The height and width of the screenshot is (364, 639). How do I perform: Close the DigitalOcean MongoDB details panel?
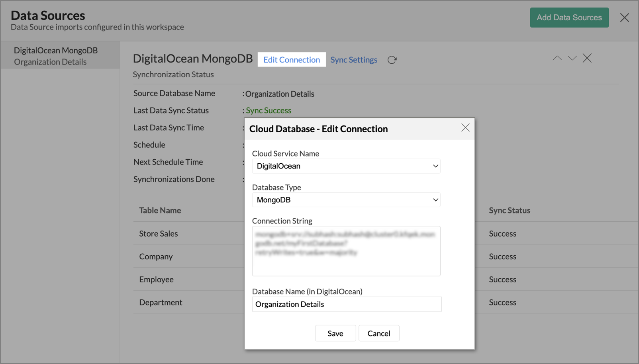587,58
